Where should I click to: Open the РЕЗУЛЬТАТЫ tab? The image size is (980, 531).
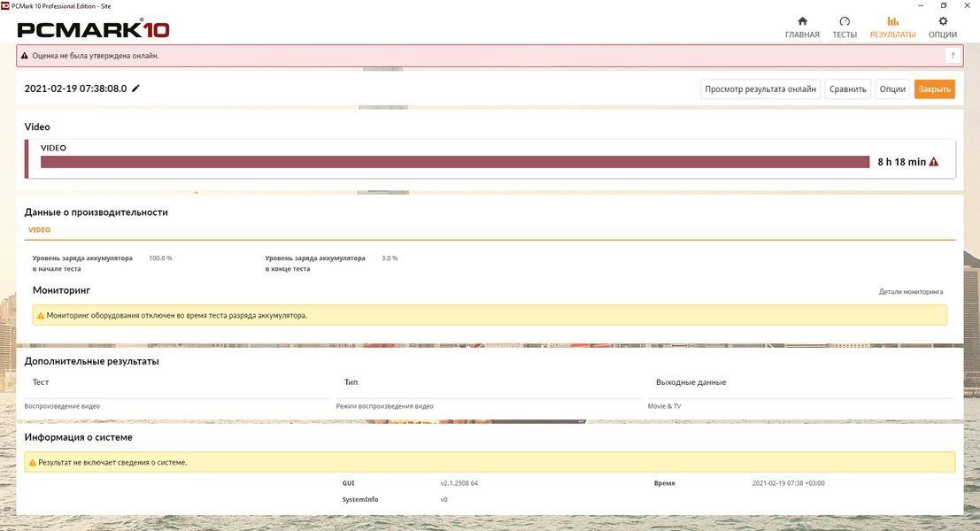(892, 28)
